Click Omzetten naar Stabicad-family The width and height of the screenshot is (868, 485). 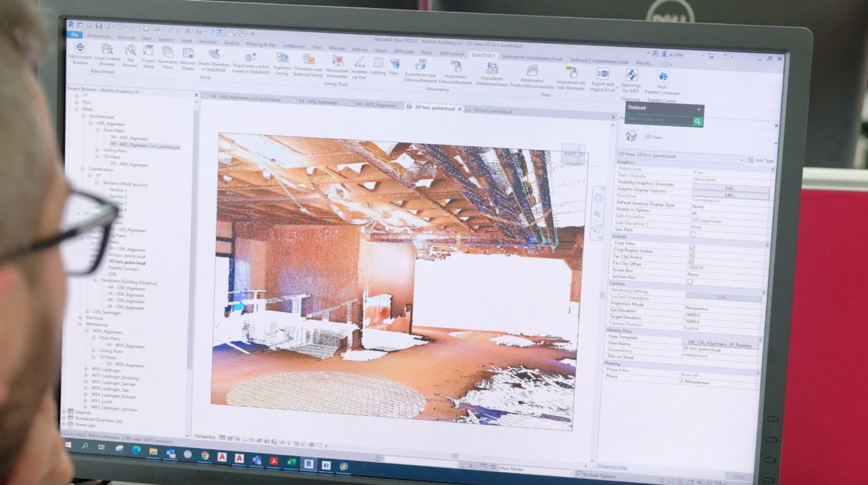[308, 65]
